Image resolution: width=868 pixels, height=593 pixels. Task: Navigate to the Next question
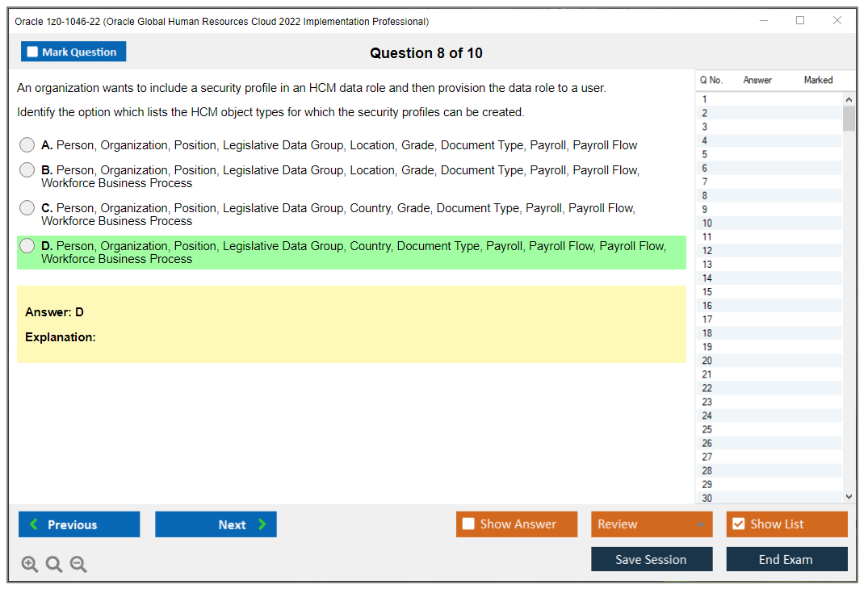coord(216,524)
